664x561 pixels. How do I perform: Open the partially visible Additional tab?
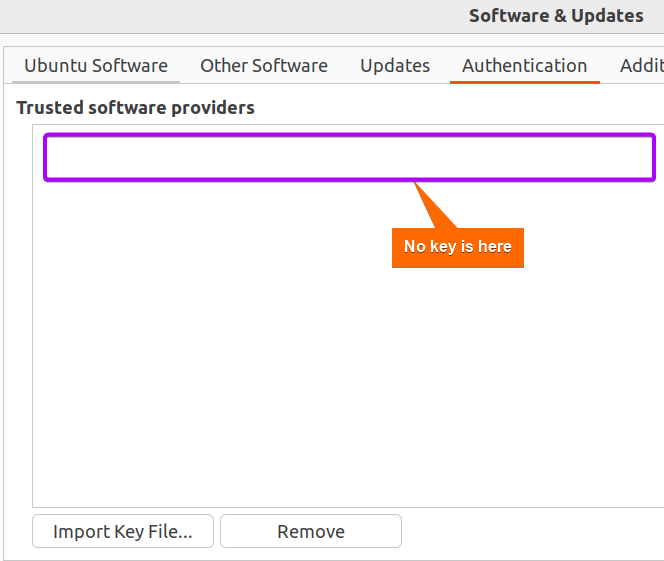pyautogui.click(x=641, y=66)
